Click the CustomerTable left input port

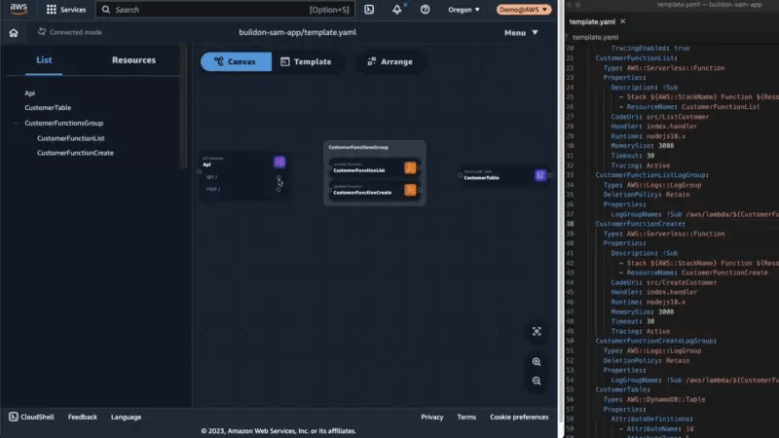pyautogui.click(x=460, y=175)
